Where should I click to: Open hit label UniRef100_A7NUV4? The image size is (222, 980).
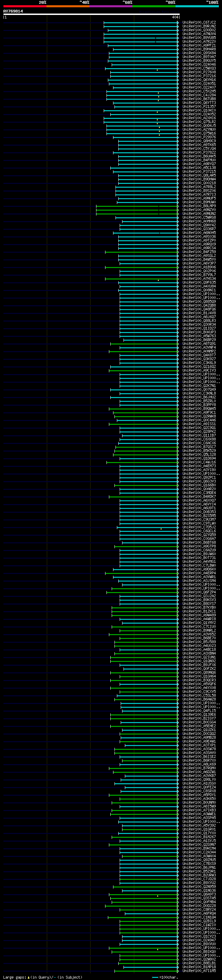(x=199, y=34)
